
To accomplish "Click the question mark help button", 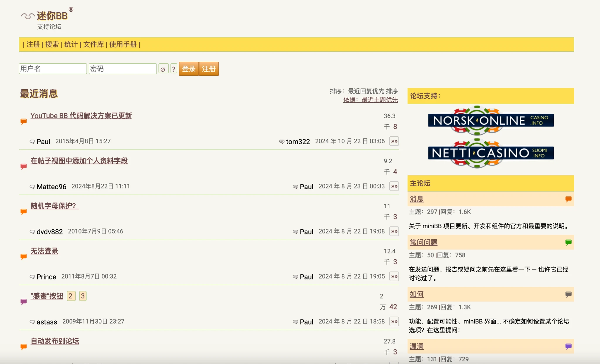I will (x=174, y=69).
